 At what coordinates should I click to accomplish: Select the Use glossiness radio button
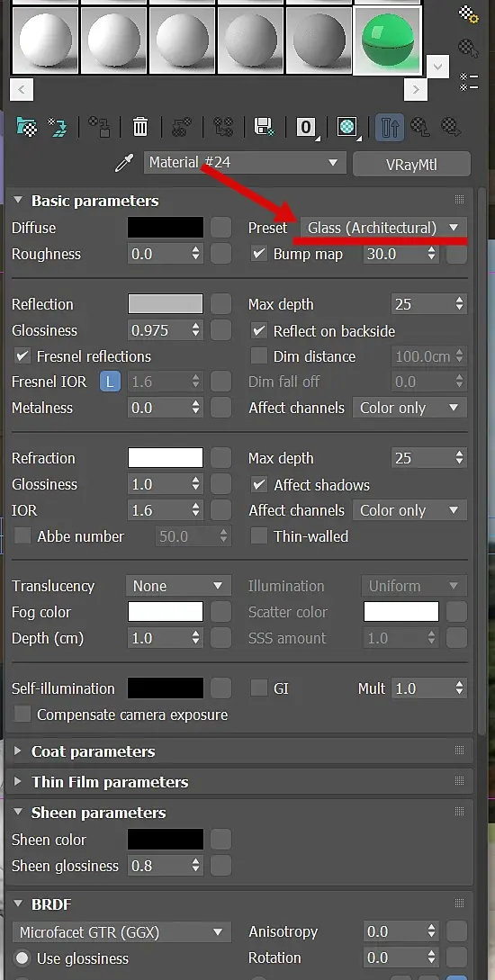[22, 958]
